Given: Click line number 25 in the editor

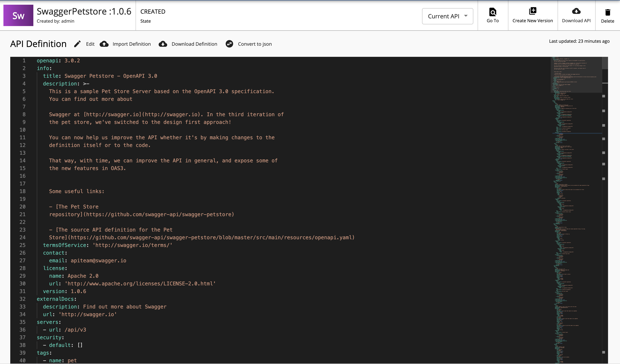Looking at the screenshot, I should click(x=22, y=245).
